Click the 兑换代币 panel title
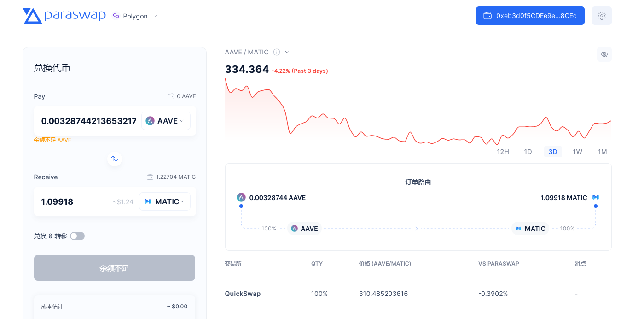 tap(52, 68)
